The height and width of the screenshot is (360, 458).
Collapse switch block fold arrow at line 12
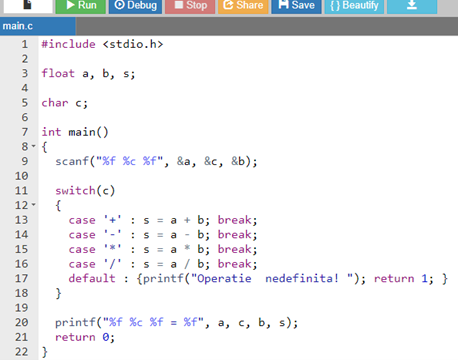(33, 204)
